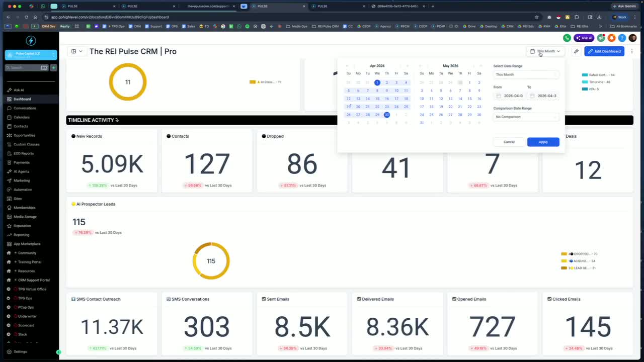
Task: Click the Apply button in the date picker
Action: [x=543, y=142]
